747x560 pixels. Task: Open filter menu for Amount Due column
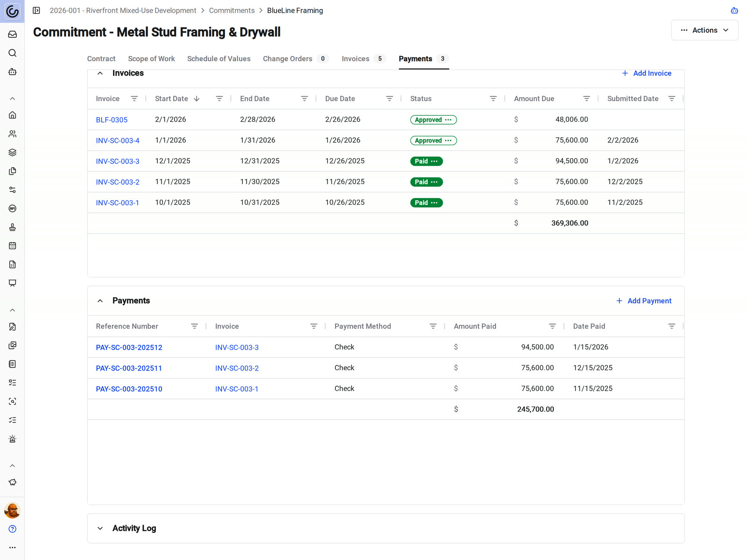[587, 98]
